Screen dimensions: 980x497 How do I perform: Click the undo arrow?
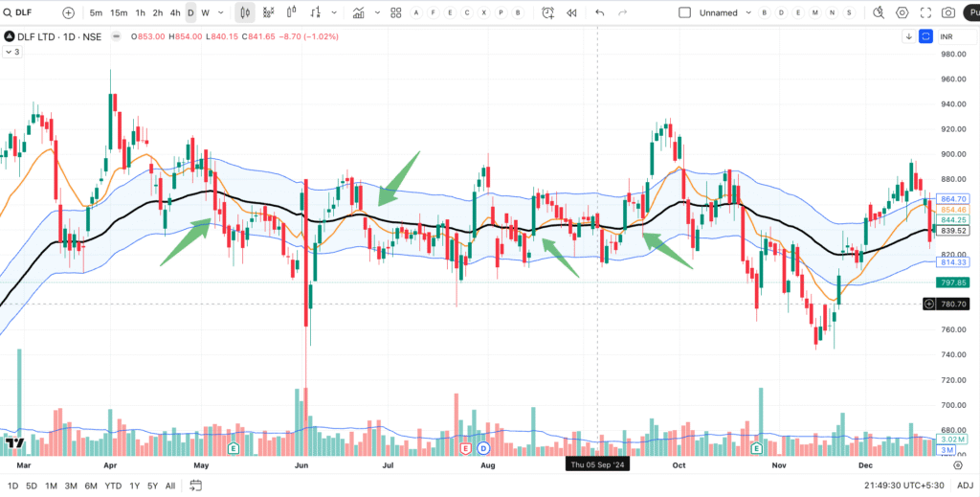click(x=600, y=12)
